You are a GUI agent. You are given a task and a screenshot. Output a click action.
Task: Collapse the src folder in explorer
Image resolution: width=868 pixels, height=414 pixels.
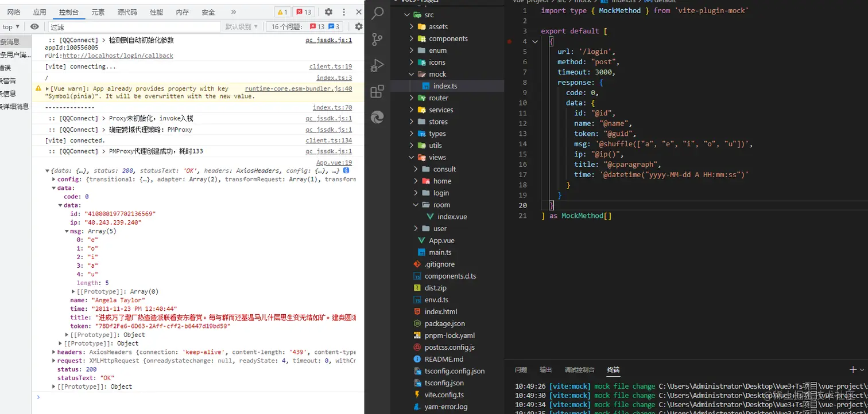point(406,15)
